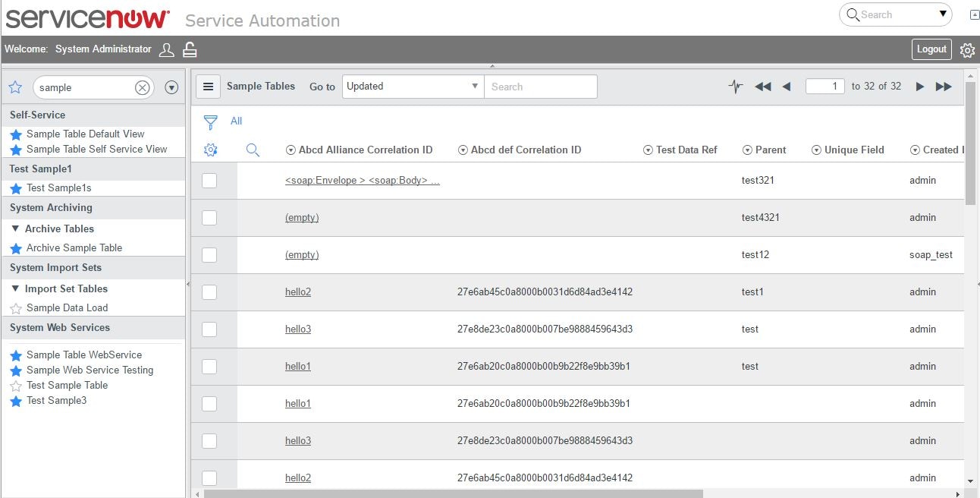The width and height of the screenshot is (980, 498).
Task: Toggle favorite star for Sample Table WebService
Action: (16, 355)
